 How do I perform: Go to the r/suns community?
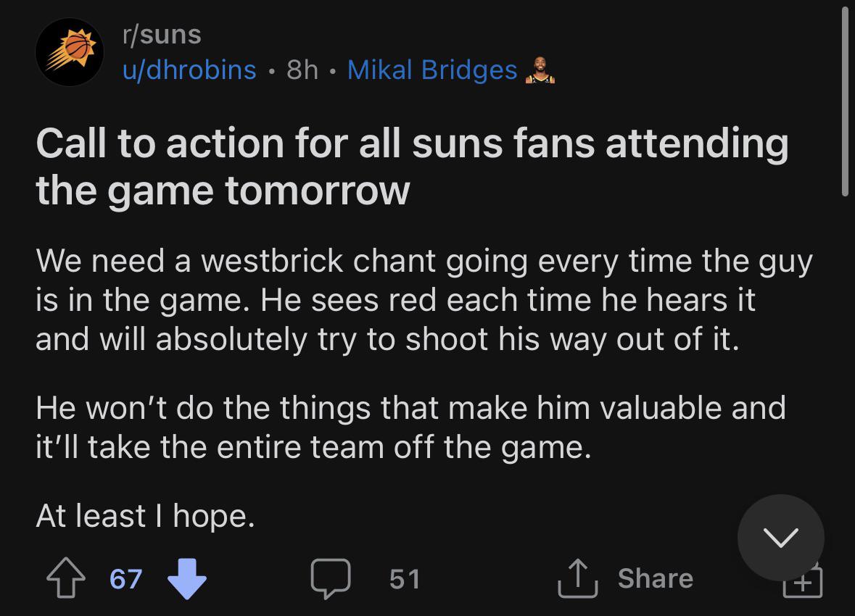pos(161,34)
